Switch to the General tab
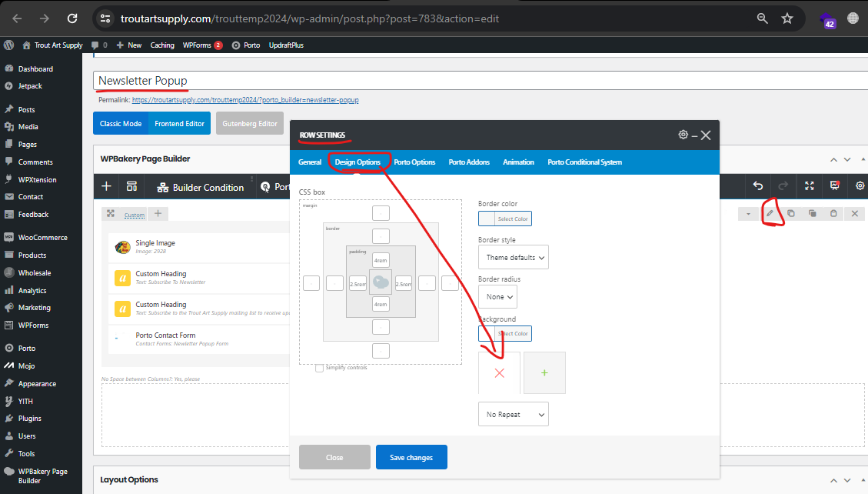 (x=309, y=162)
